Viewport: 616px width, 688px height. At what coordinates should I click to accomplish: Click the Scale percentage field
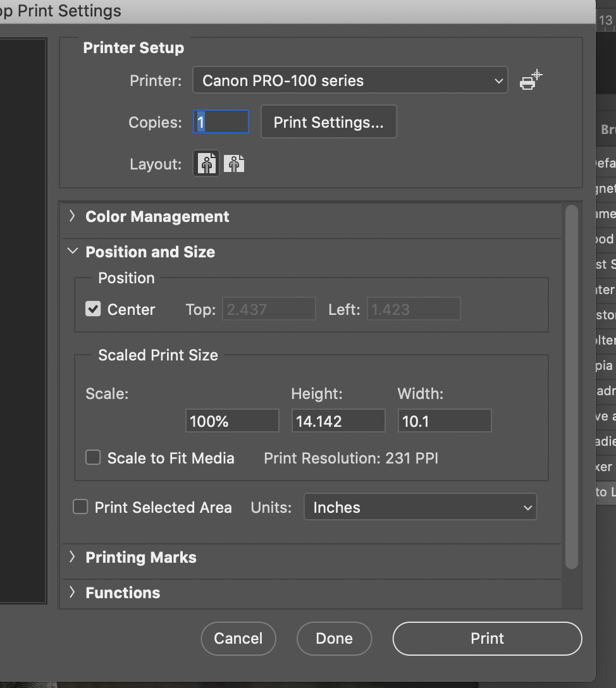pyautogui.click(x=231, y=421)
